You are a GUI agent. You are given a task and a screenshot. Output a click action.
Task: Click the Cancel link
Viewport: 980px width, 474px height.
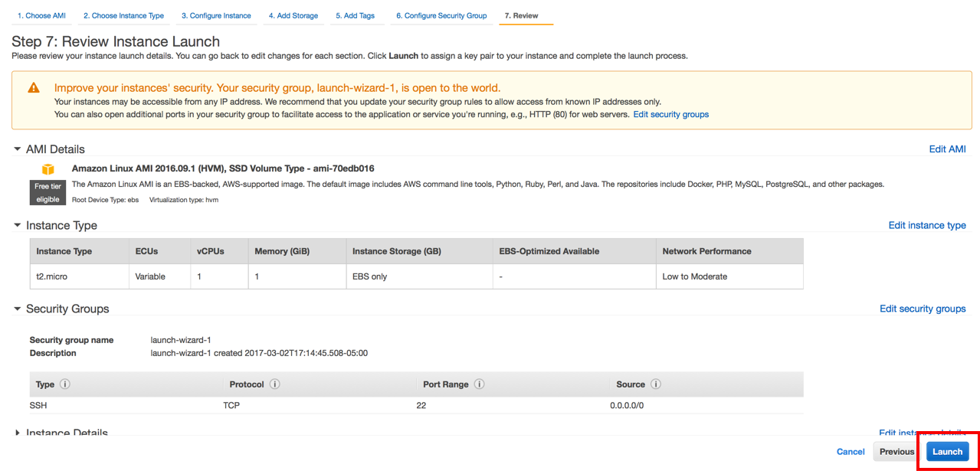coord(851,452)
